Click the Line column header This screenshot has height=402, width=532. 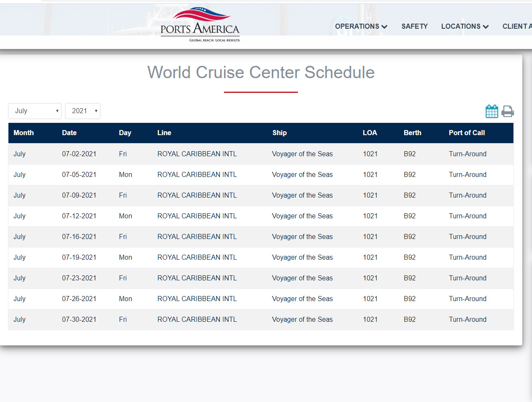coord(164,133)
